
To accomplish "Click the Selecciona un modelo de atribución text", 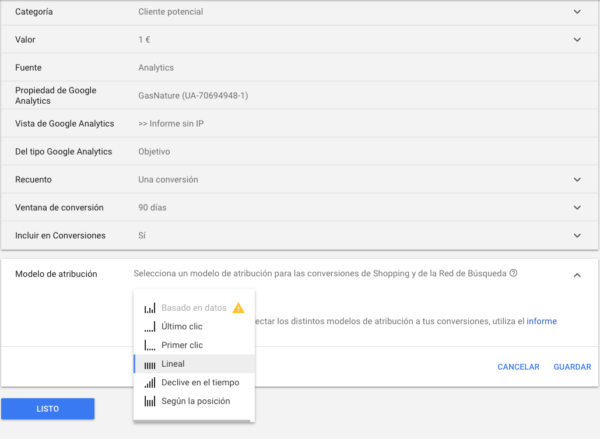I will click(320, 274).
